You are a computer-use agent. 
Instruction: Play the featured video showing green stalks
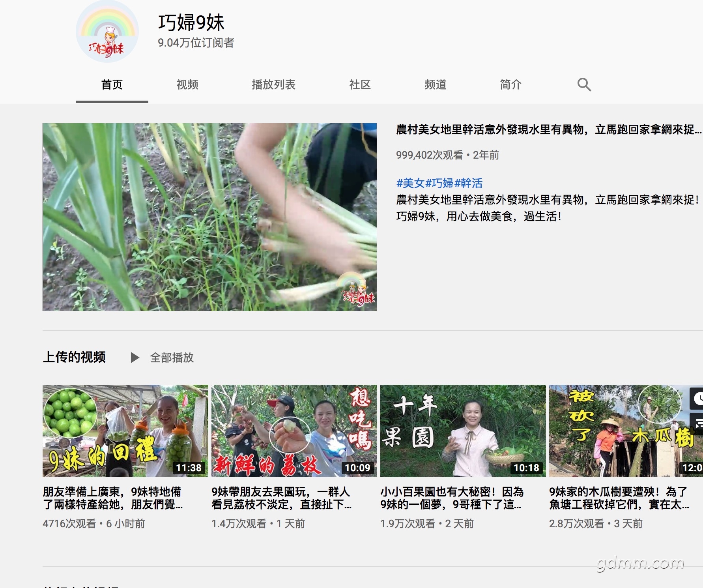point(209,217)
